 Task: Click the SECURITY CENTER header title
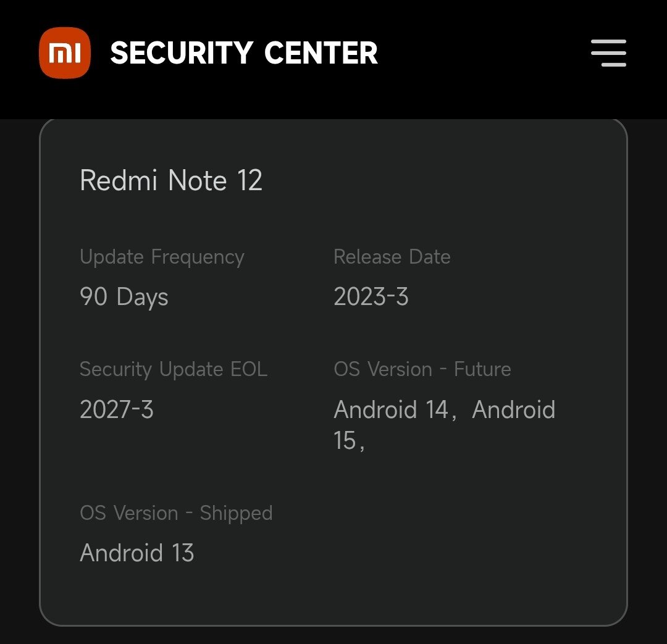click(244, 53)
